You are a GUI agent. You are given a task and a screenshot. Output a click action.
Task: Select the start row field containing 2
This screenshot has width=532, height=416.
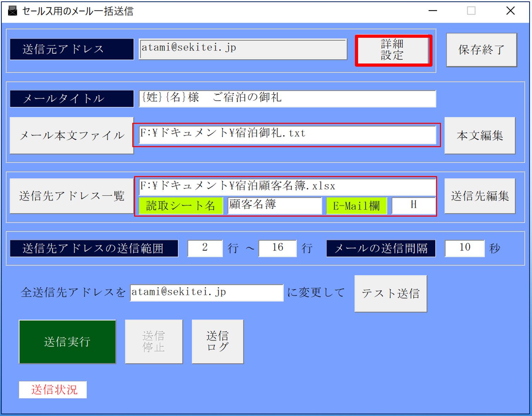coord(205,248)
